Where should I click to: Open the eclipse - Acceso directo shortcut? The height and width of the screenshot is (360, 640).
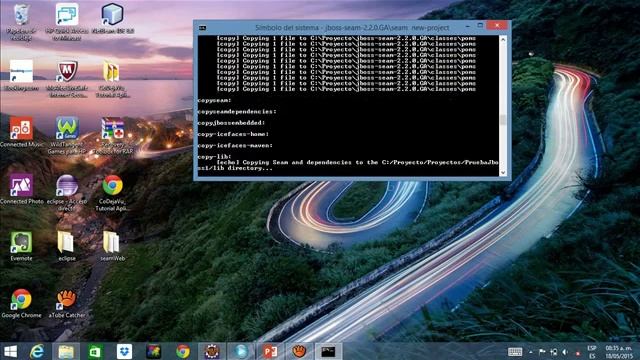click(67, 193)
